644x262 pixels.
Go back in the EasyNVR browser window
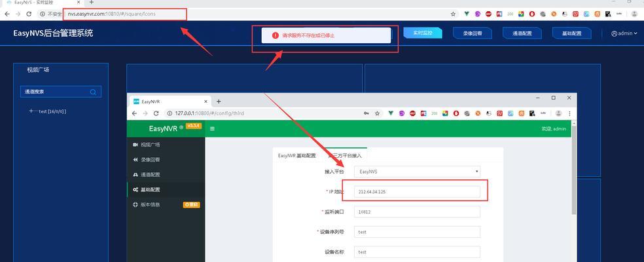click(134, 113)
